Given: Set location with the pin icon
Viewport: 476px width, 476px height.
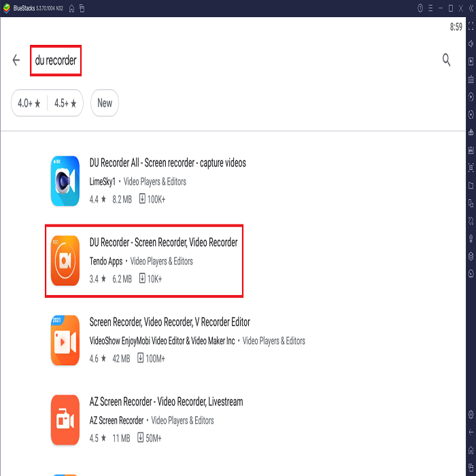Looking at the screenshot, I should pos(471,239).
